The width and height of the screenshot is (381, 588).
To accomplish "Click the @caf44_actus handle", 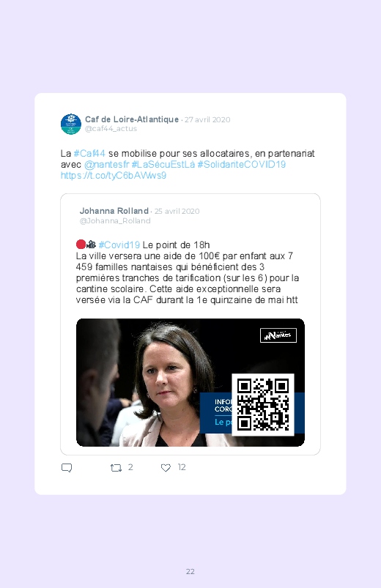I will click(x=111, y=129).
